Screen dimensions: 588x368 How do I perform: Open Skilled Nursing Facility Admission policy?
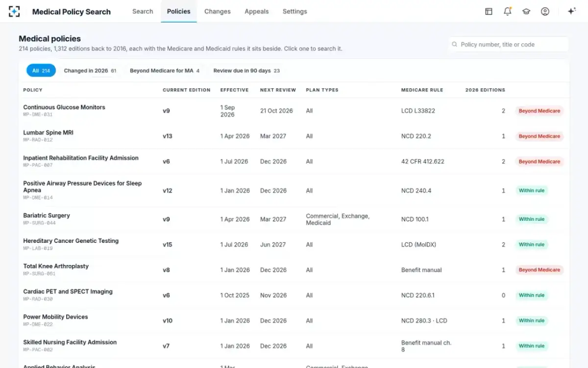(70, 342)
